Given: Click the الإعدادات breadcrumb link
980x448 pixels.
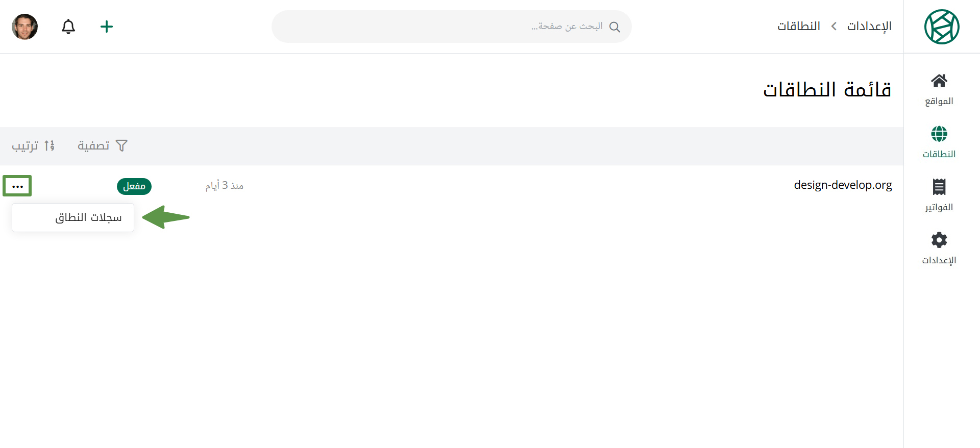Looking at the screenshot, I should (x=869, y=26).
